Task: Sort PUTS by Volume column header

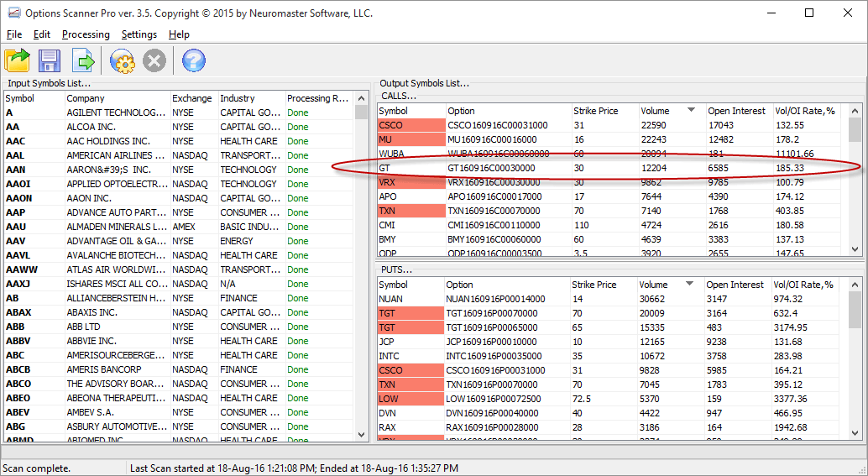Action: (670, 285)
